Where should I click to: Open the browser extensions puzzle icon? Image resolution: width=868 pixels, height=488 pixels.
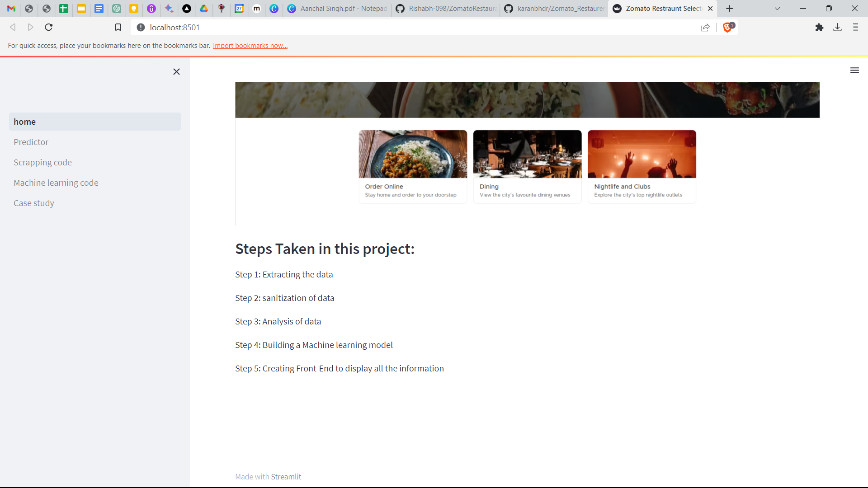tap(820, 28)
